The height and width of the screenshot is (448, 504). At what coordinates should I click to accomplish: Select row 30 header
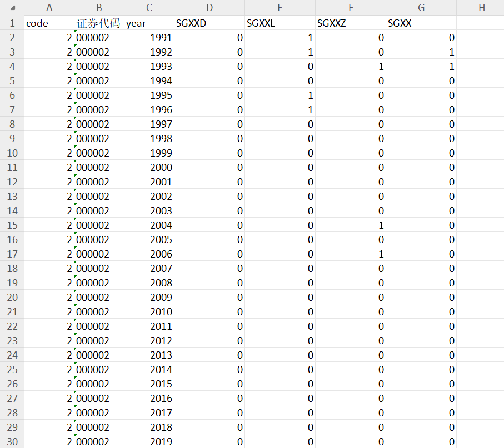pyautogui.click(x=12, y=441)
